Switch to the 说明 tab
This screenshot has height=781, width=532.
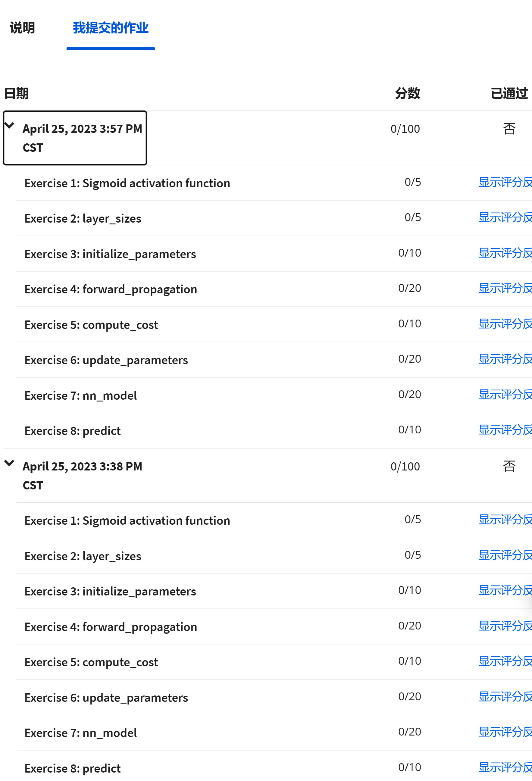pyautogui.click(x=22, y=28)
